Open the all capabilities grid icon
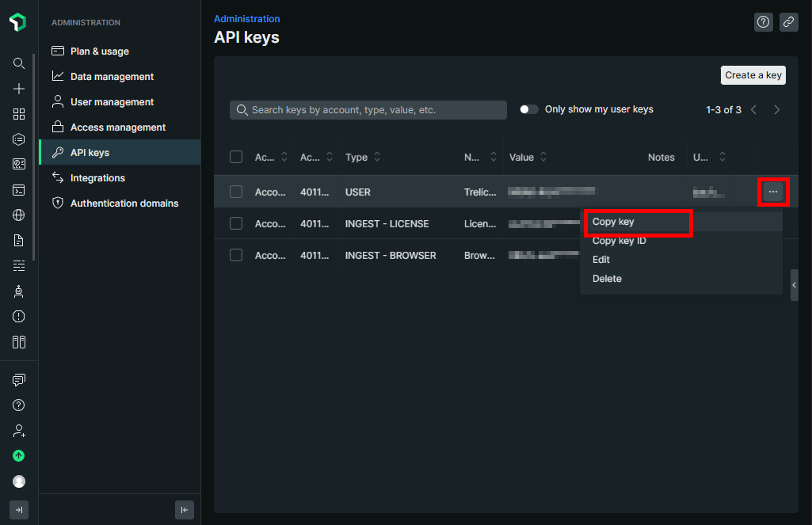The width and height of the screenshot is (812, 525). [x=19, y=114]
